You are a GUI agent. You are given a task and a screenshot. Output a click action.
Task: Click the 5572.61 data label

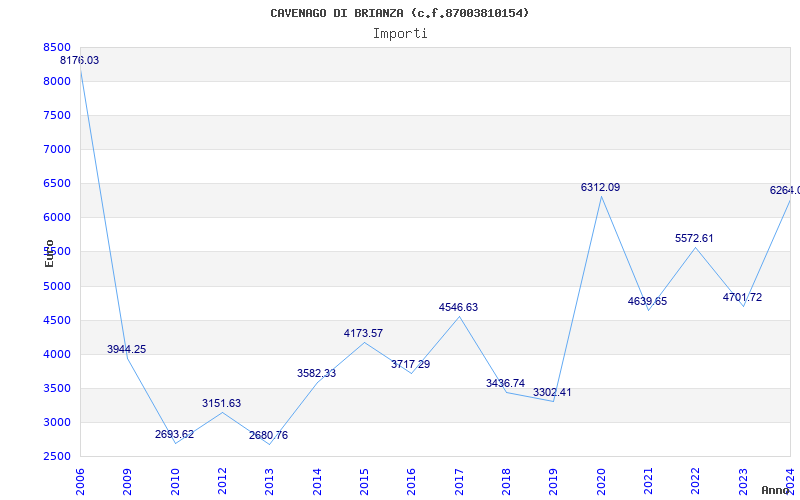694,238
